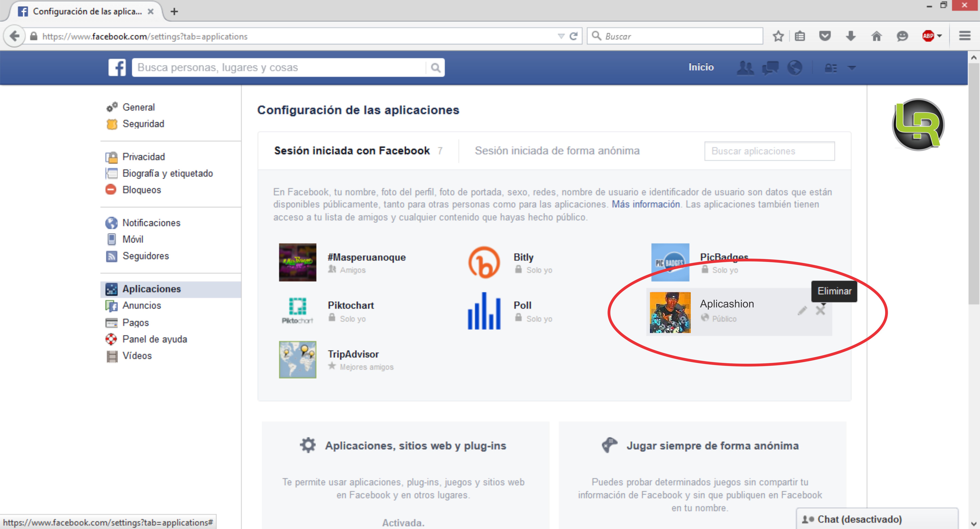The width and height of the screenshot is (980, 529).
Task: Open Seguidores settings in sidebar
Action: pos(145,256)
